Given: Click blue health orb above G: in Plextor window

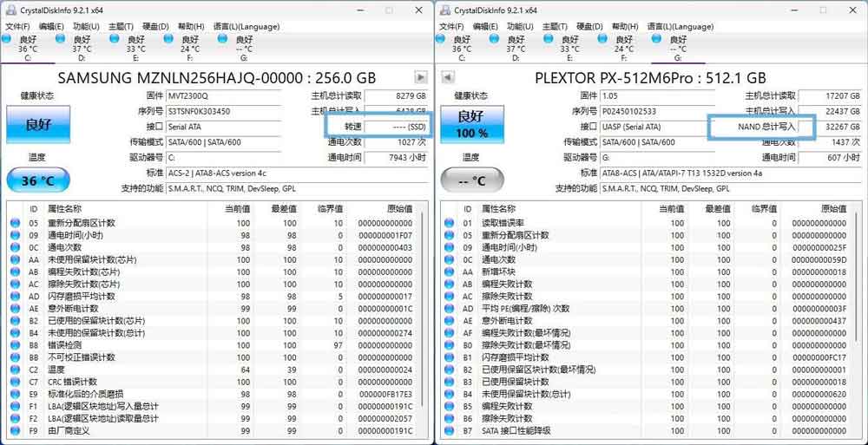Looking at the screenshot, I should pyautogui.click(x=656, y=38).
